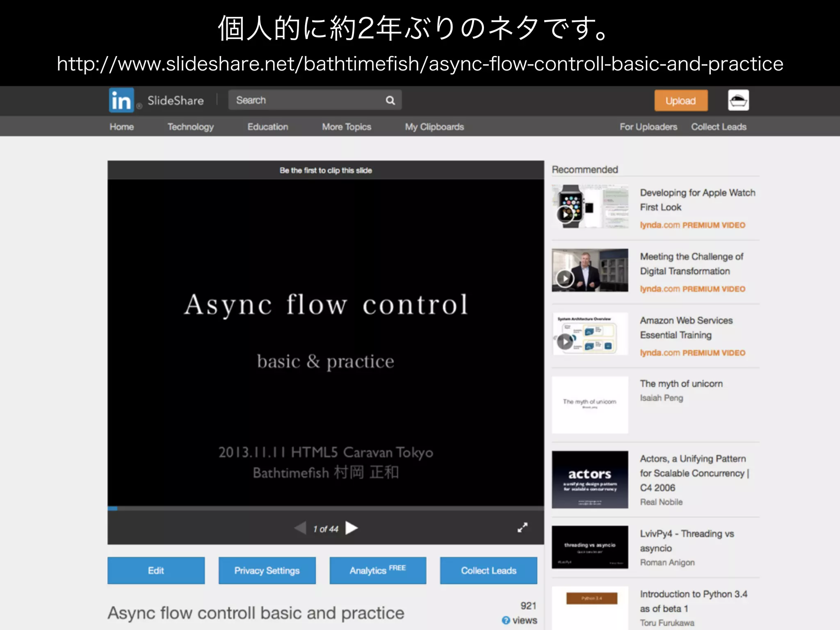Screen dimensions: 840x630
Task: Click the Search input field
Action: point(315,100)
